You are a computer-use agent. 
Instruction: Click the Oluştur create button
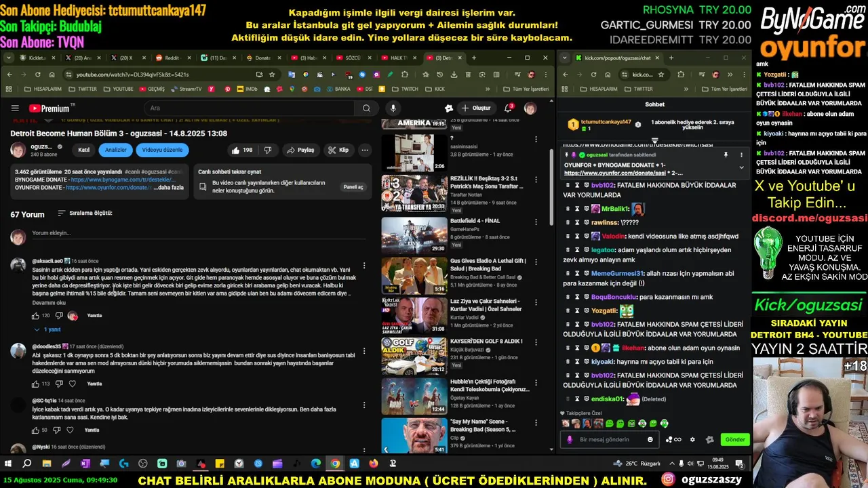476,108
